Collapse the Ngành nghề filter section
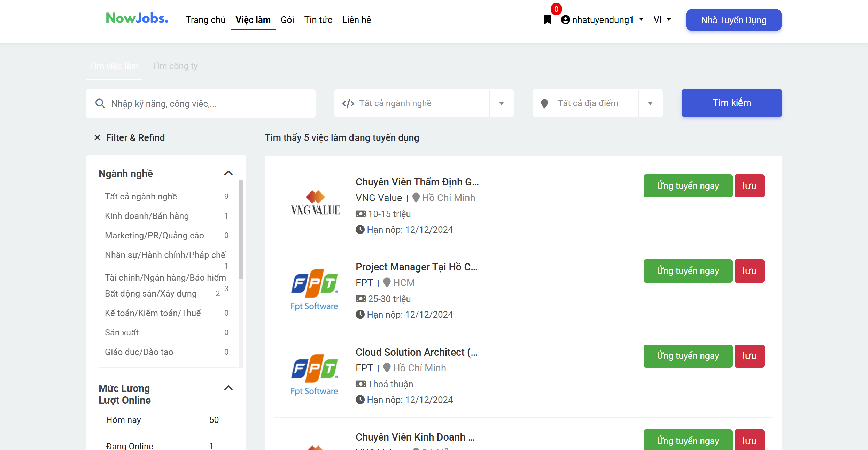This screenshot has width=868, height=450. click(x=228, y=173)
